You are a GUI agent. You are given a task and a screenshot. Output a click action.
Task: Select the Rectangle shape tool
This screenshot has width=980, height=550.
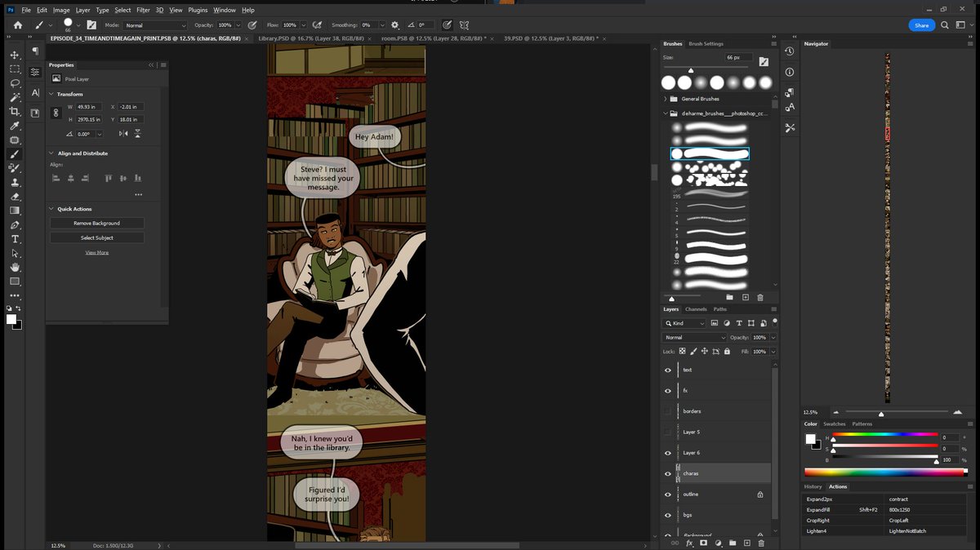15,282
